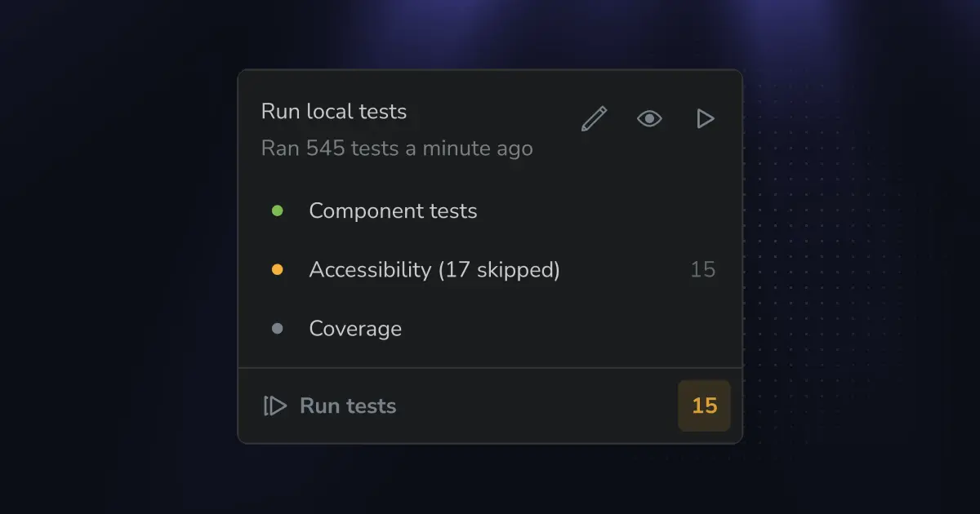The image size is (980, 514).
Task: Click the 'Ran 545 tests a minute ago' text
Action: (397, 148)
